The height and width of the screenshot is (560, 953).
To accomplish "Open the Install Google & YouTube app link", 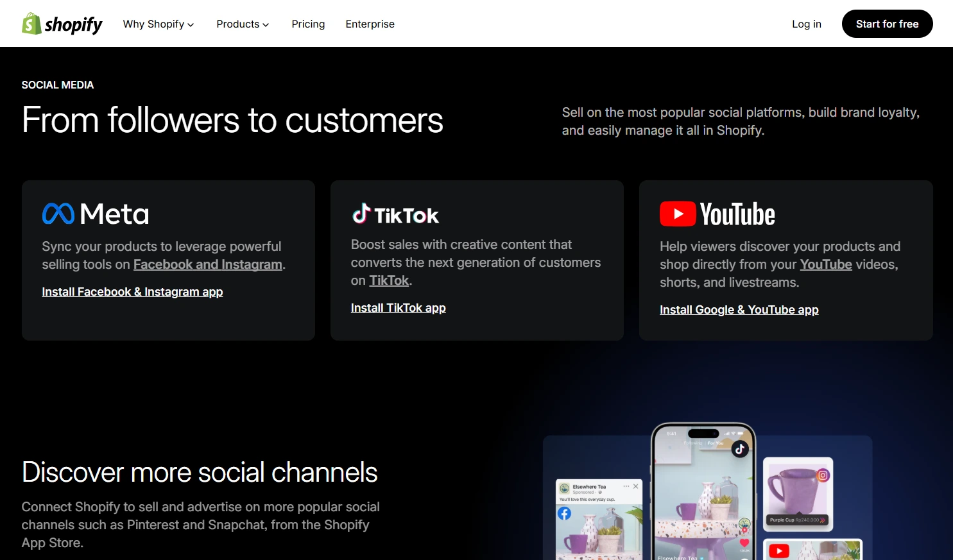I will (x=739, y=309).
